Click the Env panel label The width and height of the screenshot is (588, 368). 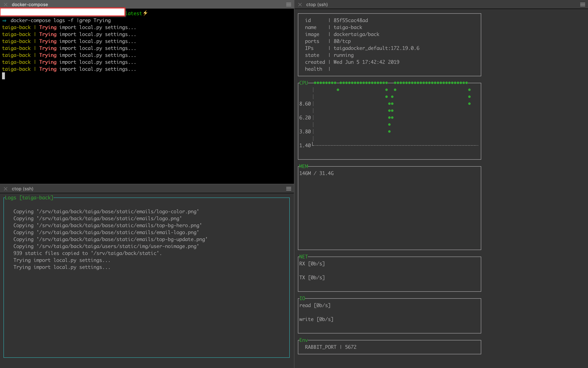tap(303, 340)
